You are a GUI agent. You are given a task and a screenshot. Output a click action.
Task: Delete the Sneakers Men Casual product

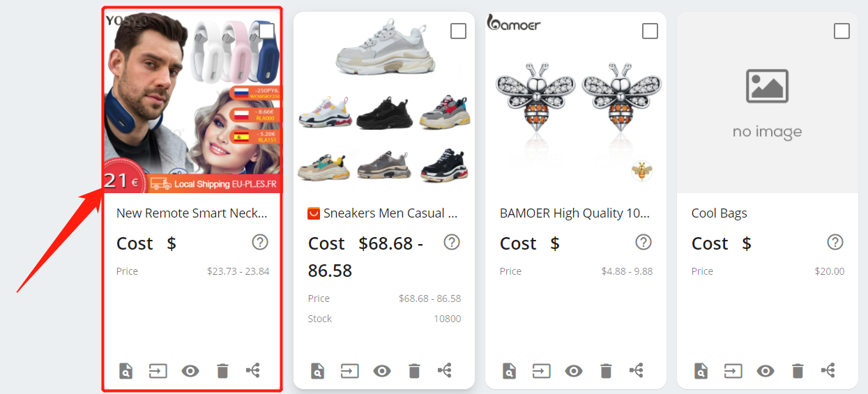click(x=414, y=371)
